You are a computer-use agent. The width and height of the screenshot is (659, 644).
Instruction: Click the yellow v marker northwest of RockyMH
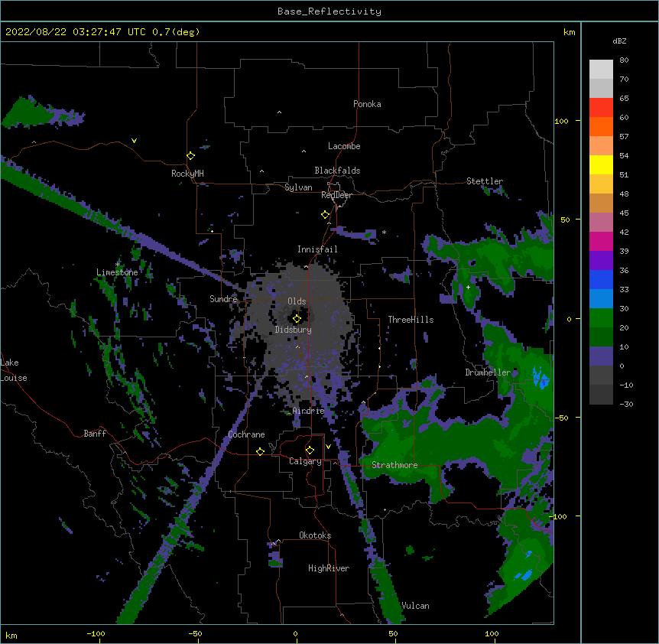pyautogui.click(x=134, y=141)
